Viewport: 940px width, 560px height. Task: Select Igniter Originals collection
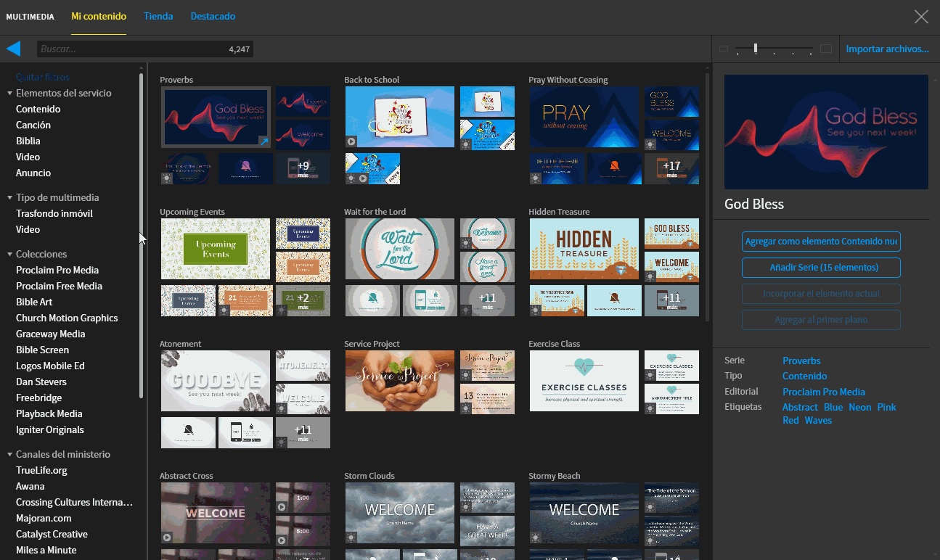pos(50,429)
